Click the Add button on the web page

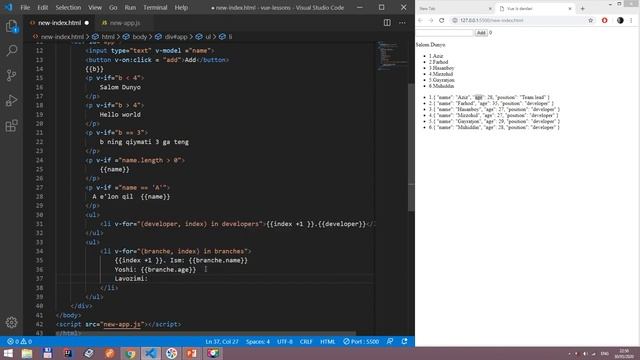[x=481, y=33]
